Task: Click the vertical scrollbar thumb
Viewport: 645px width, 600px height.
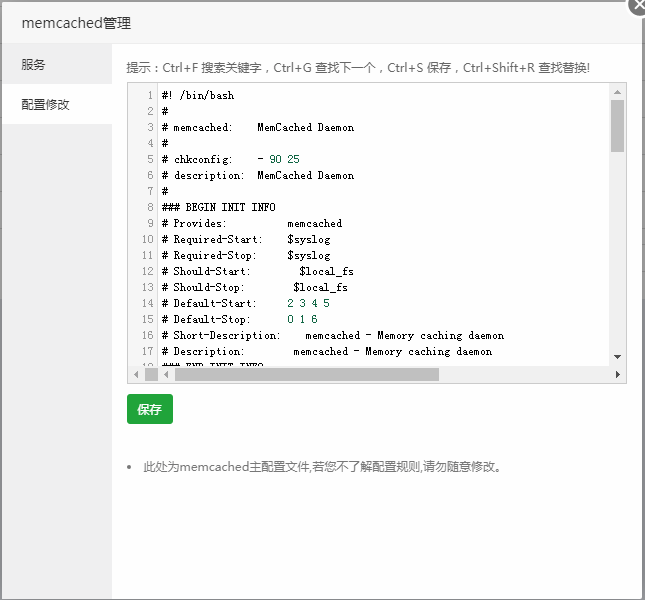Action: 617,126
